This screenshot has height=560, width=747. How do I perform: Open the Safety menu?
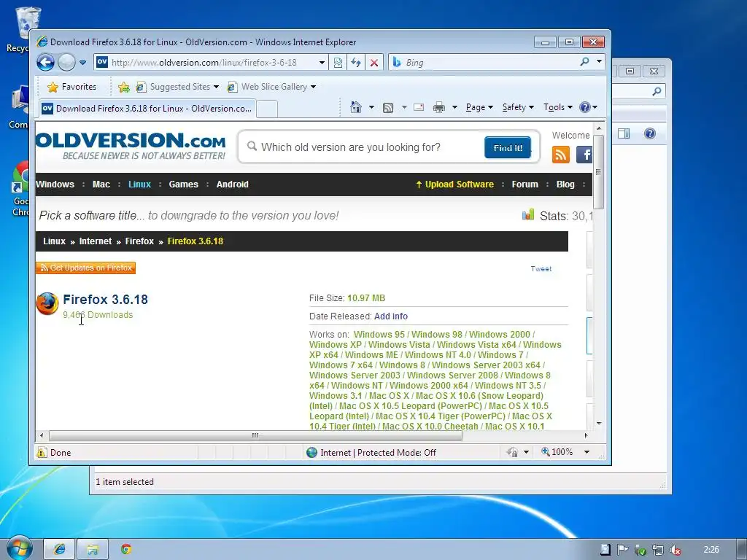point(518,107)
